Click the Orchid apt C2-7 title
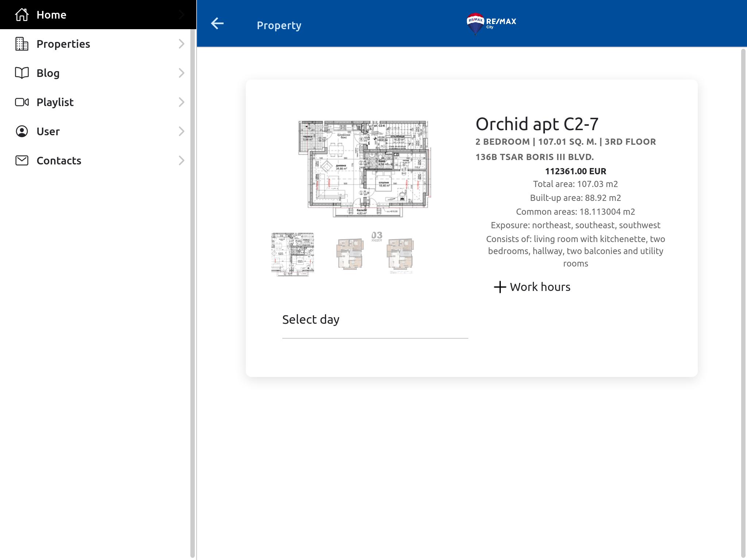The height and width of the screenshot is (560, 747). click(x=537, y=124)
